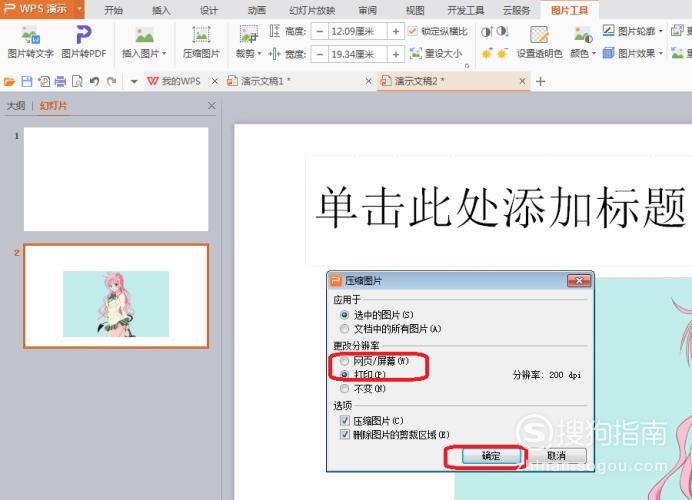Open the 幻灯片放映 ribbon tab
This screenshot has height=500, width=692.
(x=312, y=10)
